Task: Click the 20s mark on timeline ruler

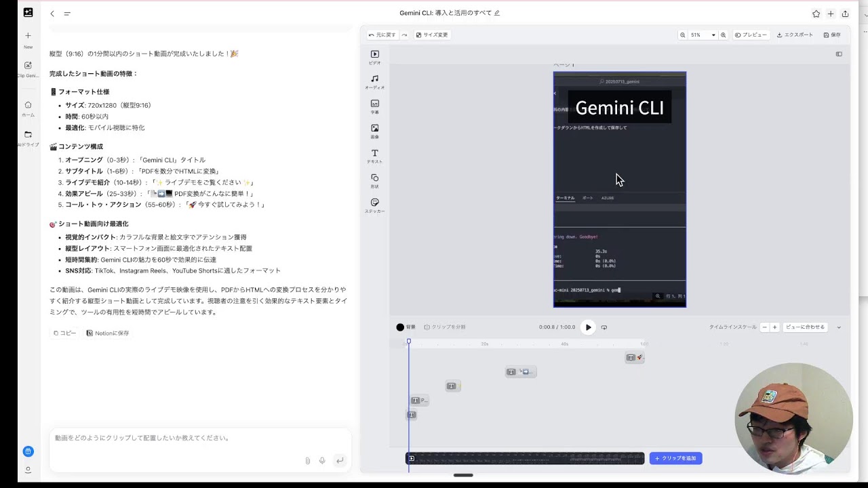Action: coord(485,344)
